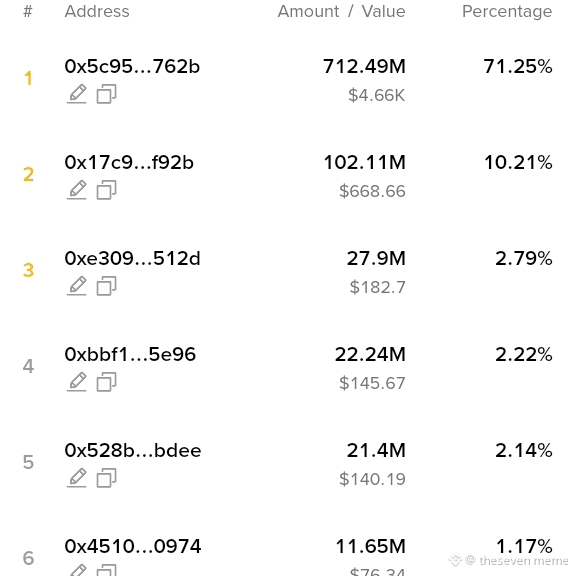Click the Percentage column header
Image resolution: width=576 pixels, height=576 pixels.
point(507,12)
